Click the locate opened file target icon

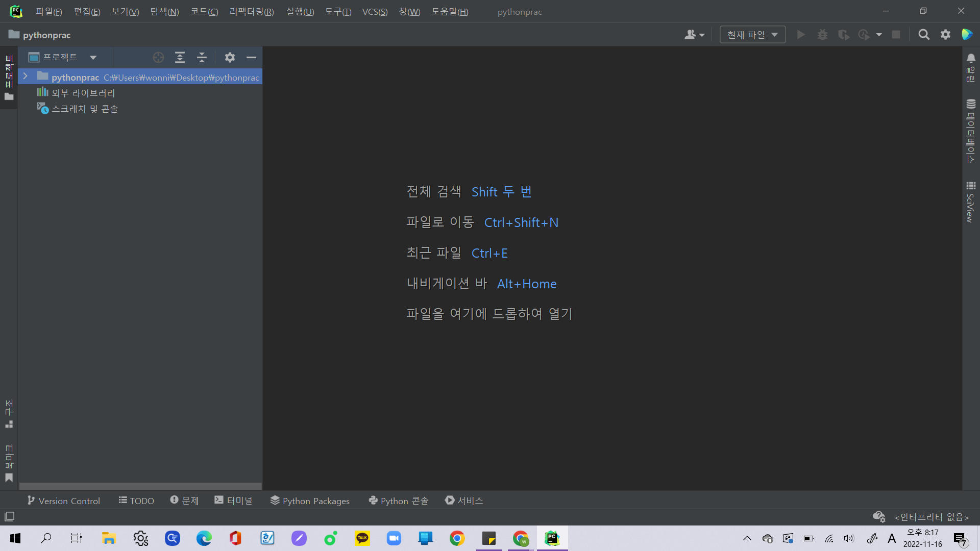pyautogui.click(x=158, y=58)
